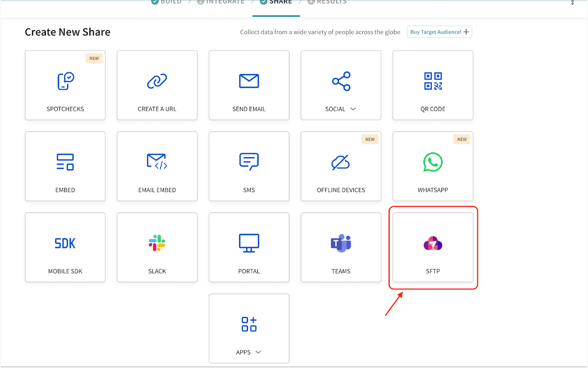588x368 pixels.
Task: Click the Create a URL link icon
Action: point(157,81)
